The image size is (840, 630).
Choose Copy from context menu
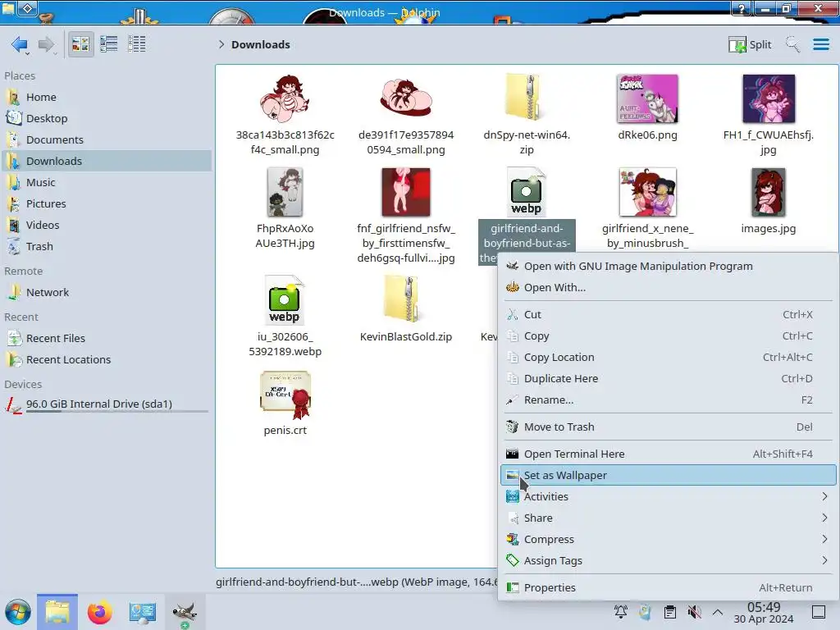coord(668,336)
